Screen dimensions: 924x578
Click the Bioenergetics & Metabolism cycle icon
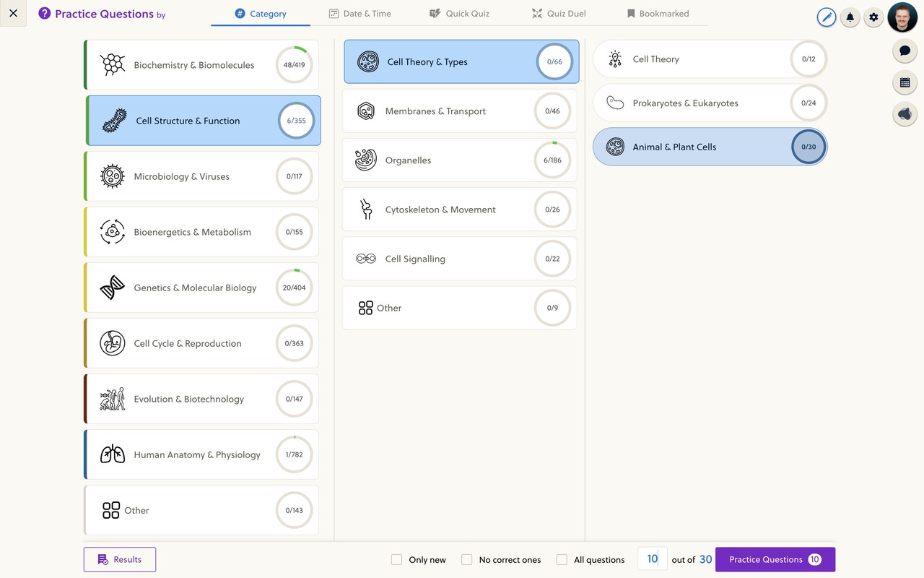113,232
